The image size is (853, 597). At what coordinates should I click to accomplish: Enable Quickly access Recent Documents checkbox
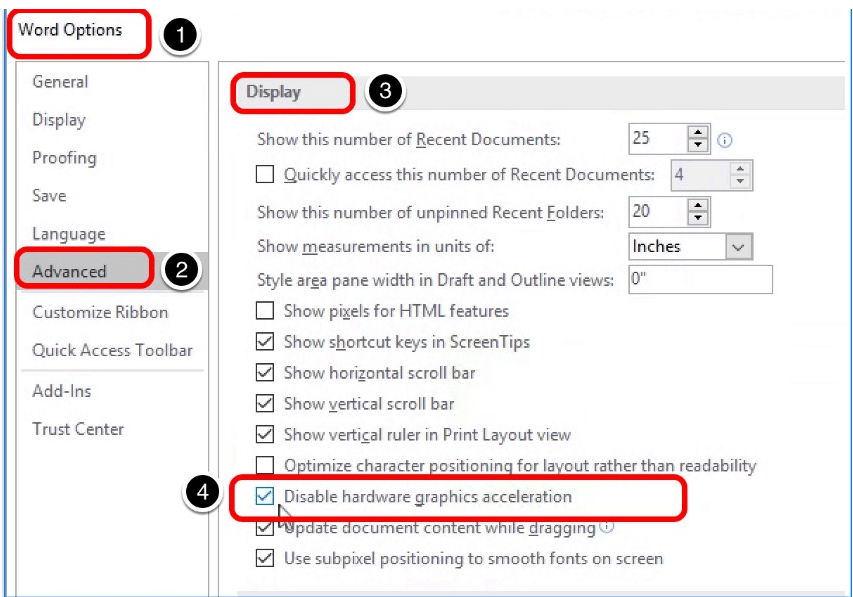tap(265, 174)
